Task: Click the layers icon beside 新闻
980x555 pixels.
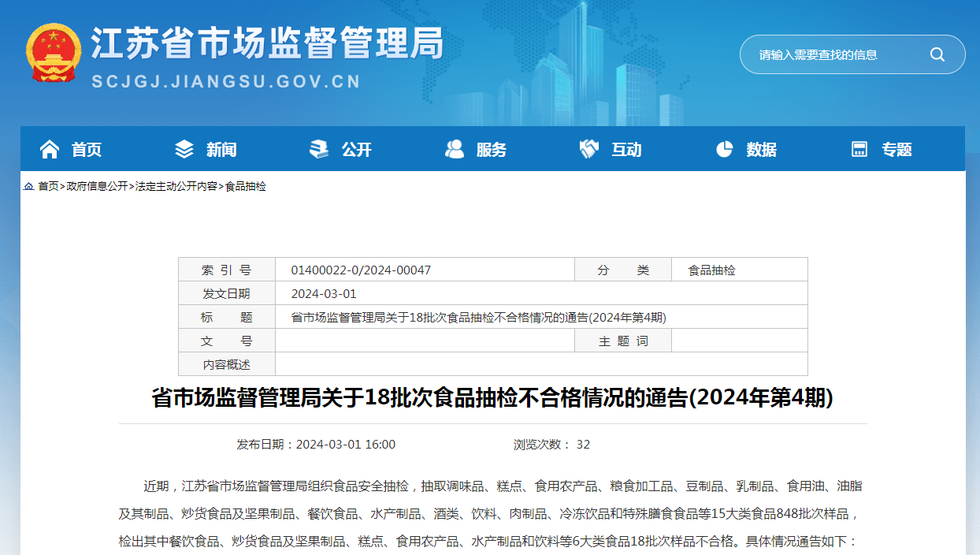Action: tap(184, 149)
